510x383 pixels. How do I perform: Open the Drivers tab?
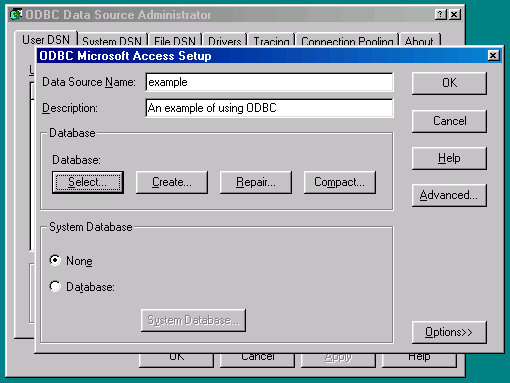tap(224, 41)
